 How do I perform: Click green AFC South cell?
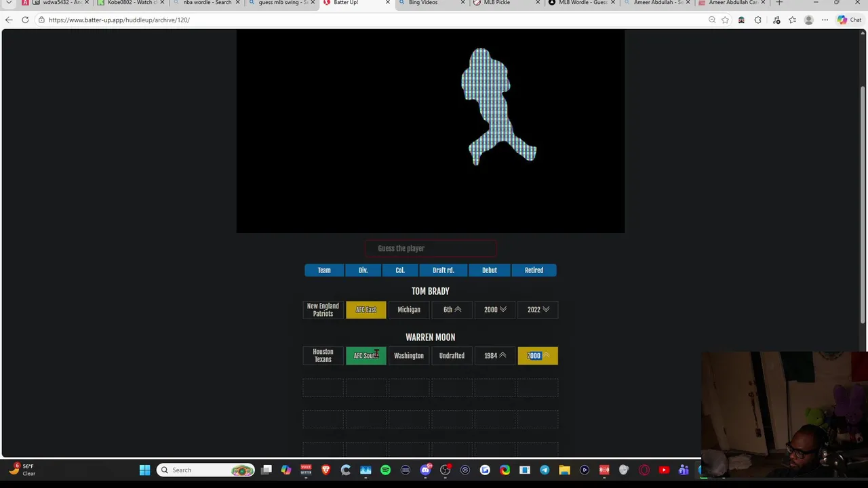click(366, 356)
